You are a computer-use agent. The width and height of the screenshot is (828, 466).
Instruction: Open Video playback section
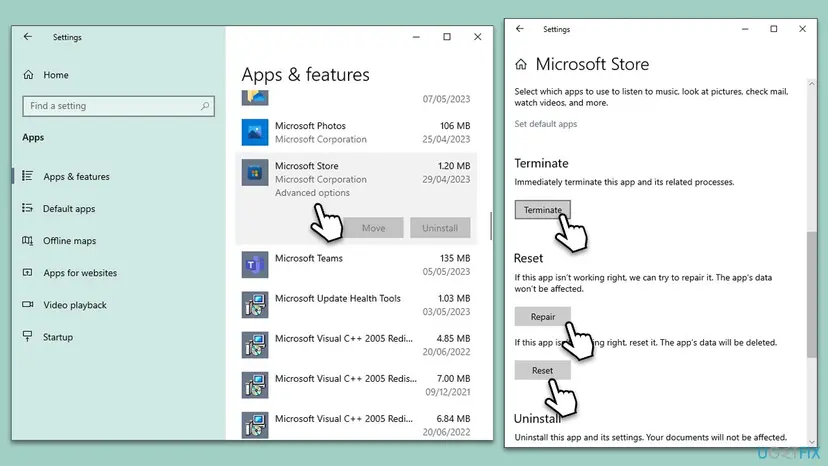75,305
